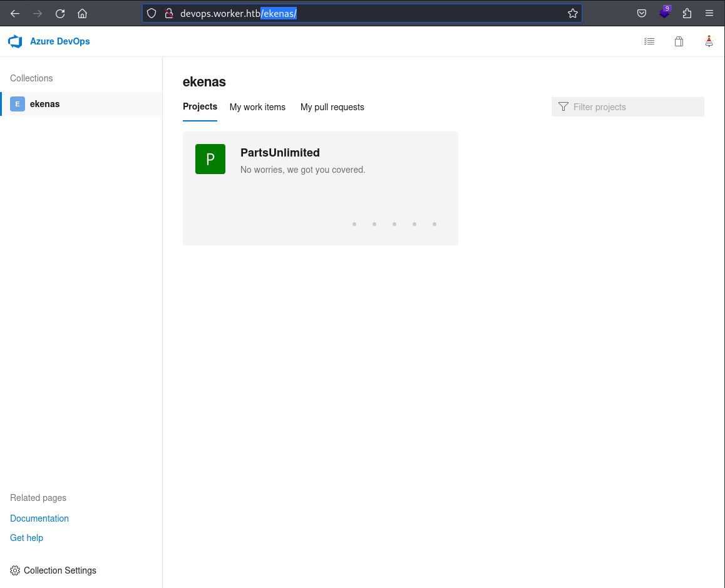Open the purple extension with badge 9

pyautogui.click(x=664, y=13)
